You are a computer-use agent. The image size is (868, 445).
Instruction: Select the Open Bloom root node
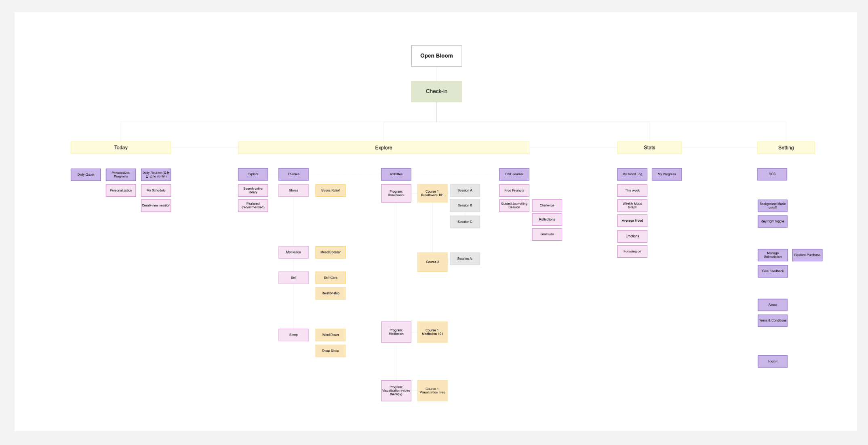[x=436, y=56]
